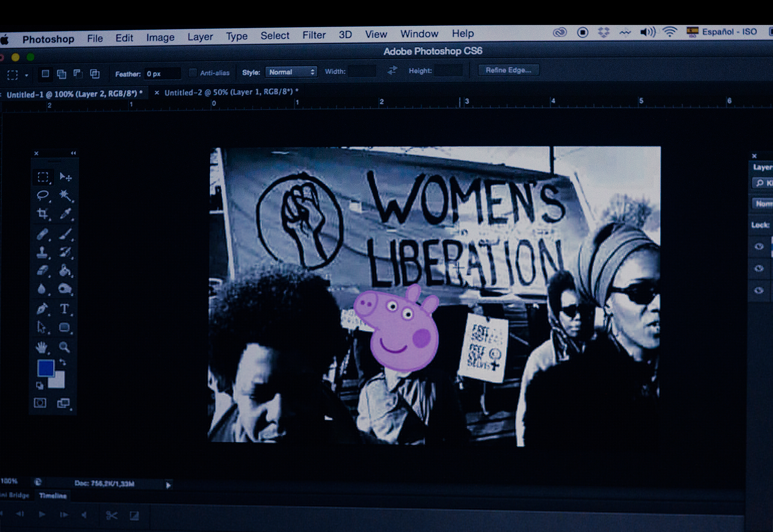Image resolution: width=773 pixels, height=532 pixels.
Task: Select the Move tool
Action: pyautogui.click(x=65, y=177)
